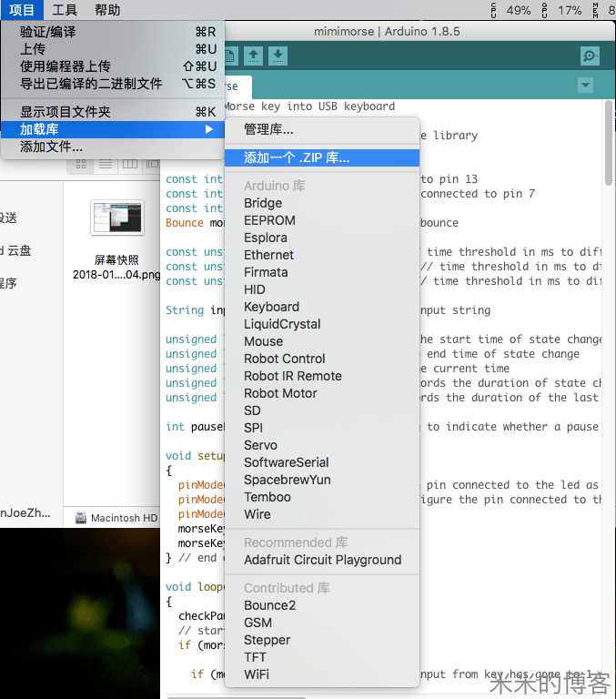Include the SoftwareSerial library

click(x=322, y=462)
